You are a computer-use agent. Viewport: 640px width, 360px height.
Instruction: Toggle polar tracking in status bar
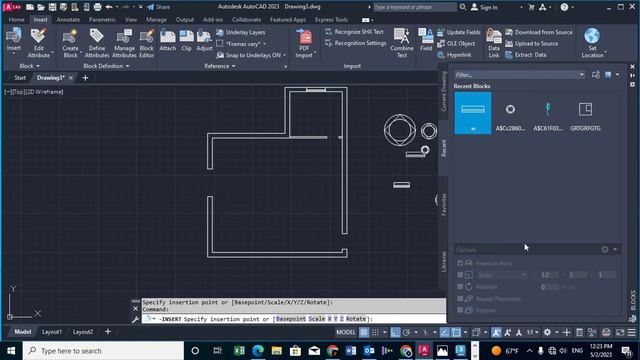406,332
